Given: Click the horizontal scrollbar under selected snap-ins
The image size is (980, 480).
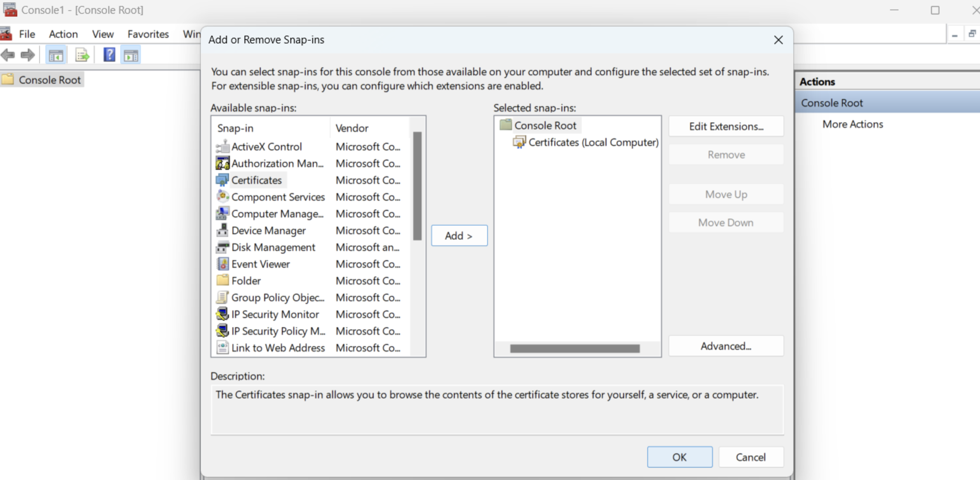Looking at the screenshot, I should point(574,349).
